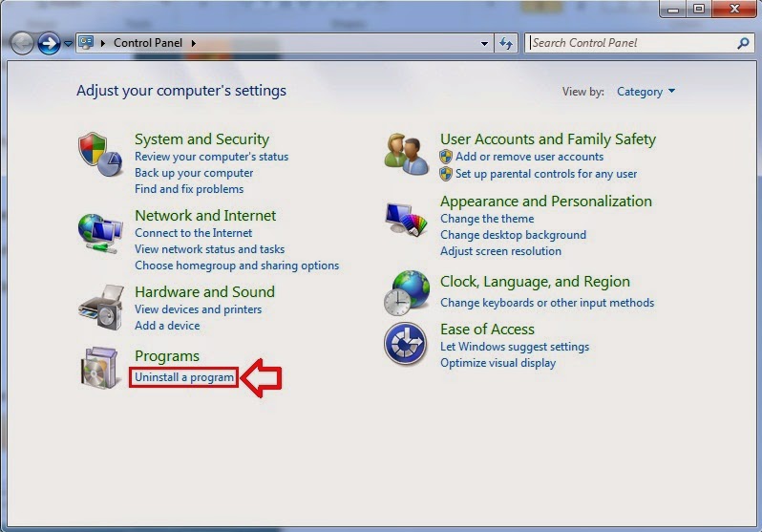This screenshot has width=762, height=532.
Task: Maximize the Control Panel window
Action: (699, 10)
